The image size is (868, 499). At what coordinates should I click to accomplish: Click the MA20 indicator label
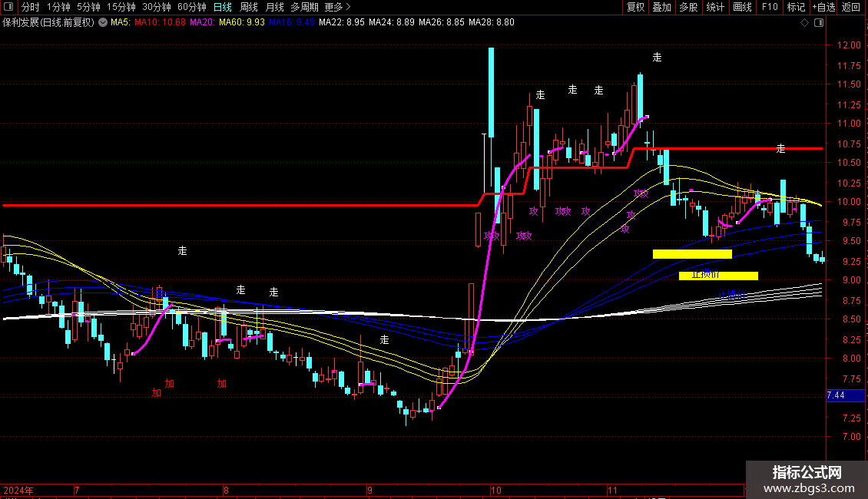pyautogui.click(x=203, y=22)
